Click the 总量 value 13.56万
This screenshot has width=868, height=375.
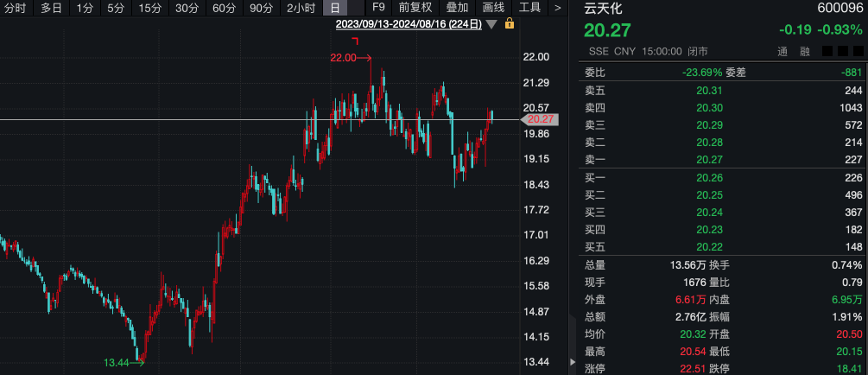tap(687, 264)
